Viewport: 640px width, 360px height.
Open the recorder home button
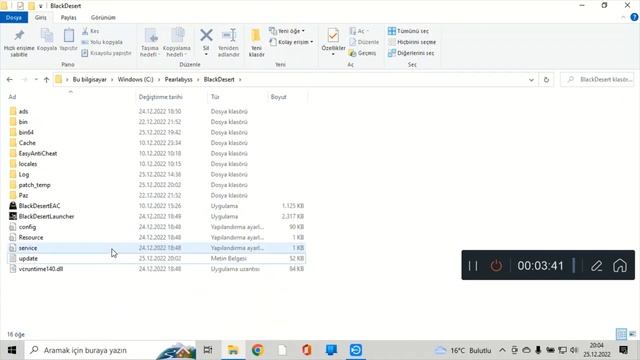click(x=620, y=266)
